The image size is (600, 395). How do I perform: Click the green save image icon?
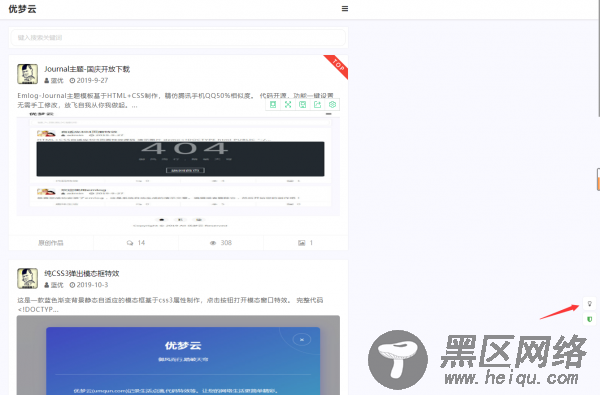(302, 104)
